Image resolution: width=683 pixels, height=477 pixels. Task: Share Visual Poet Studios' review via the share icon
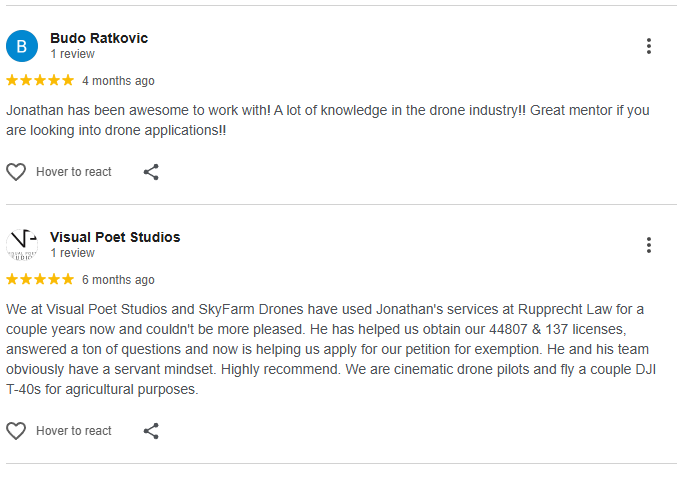(151, 431)
